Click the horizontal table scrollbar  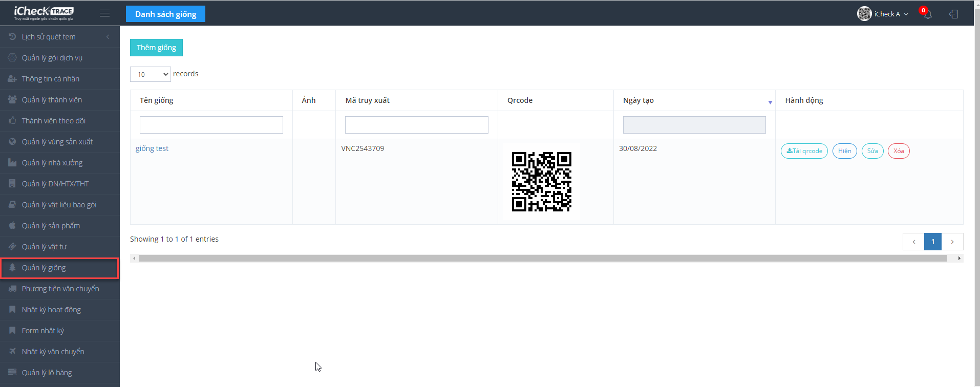543,259
